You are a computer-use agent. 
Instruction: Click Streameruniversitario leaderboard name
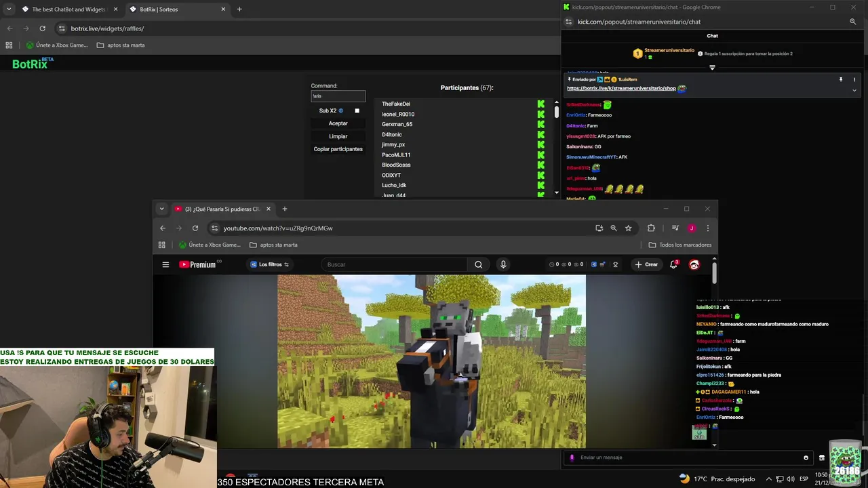[669, 50]
